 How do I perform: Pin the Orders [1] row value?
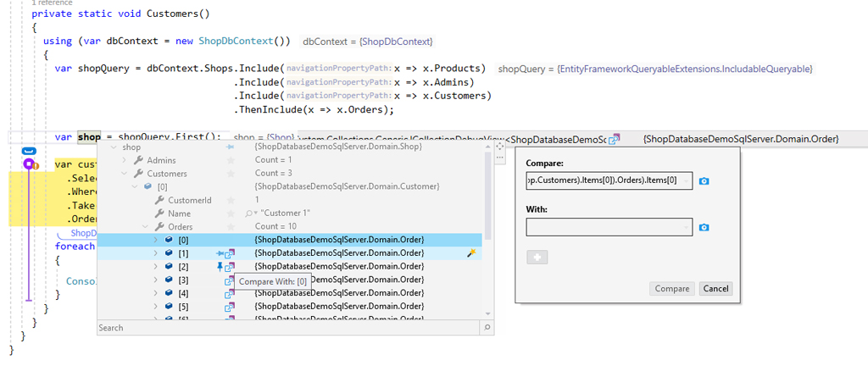(220, 253)
